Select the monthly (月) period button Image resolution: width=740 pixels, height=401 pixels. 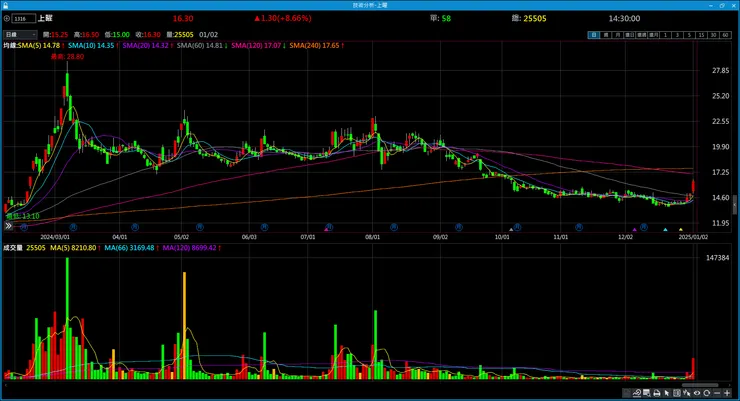[617, 35]
